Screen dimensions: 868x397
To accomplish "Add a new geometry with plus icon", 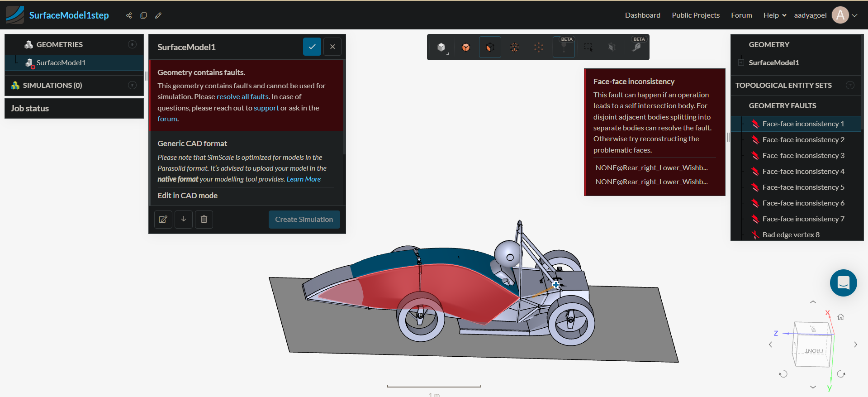I will (132, 44).
